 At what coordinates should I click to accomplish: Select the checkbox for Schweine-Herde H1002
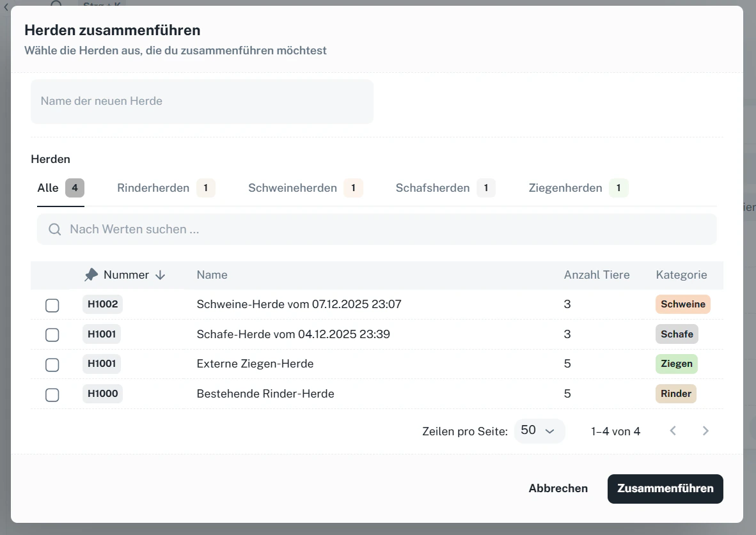(52, 305)
